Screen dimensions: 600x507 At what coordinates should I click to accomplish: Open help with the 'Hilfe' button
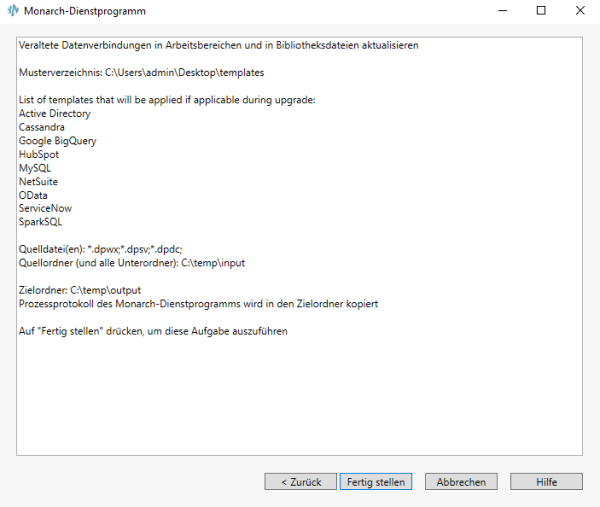(546, 482)
